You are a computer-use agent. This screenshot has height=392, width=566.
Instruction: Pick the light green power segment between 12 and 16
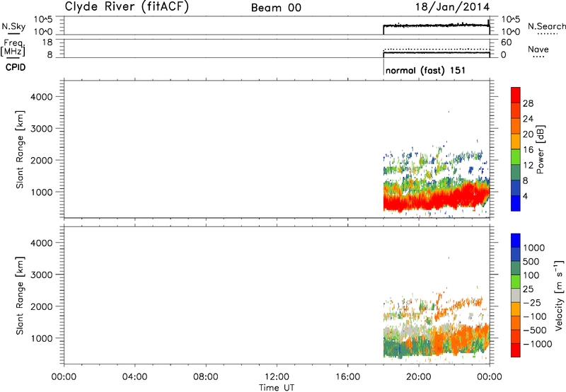pos(516,156)
